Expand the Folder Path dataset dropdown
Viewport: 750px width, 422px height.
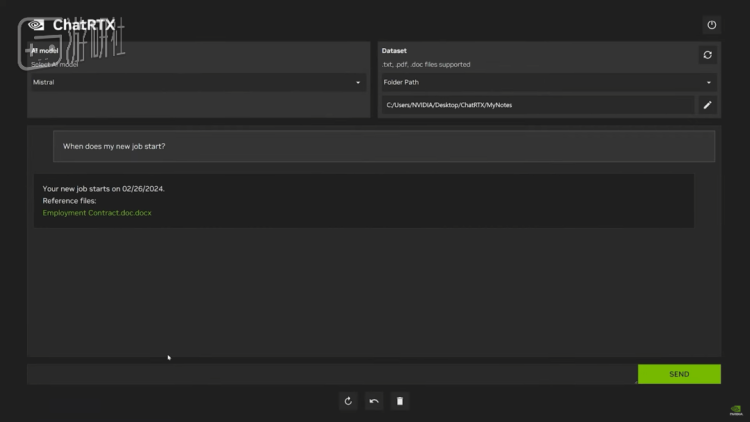click(549, 82)
